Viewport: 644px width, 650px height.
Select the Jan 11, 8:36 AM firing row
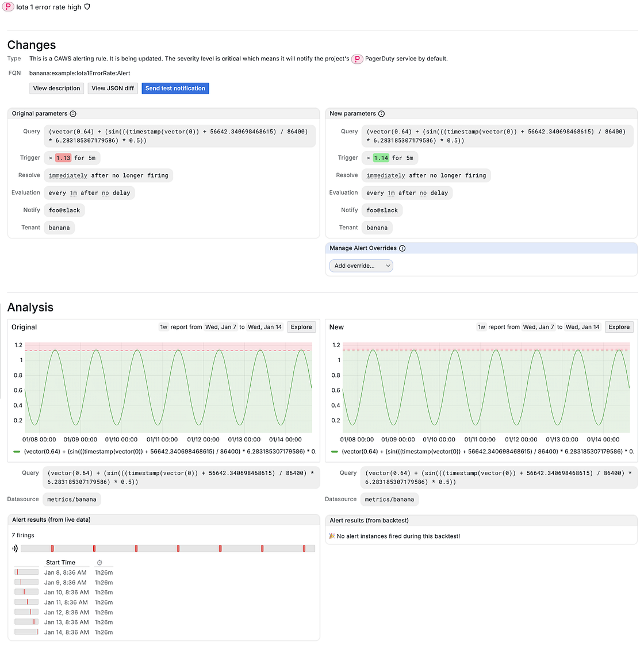[66, 602]
